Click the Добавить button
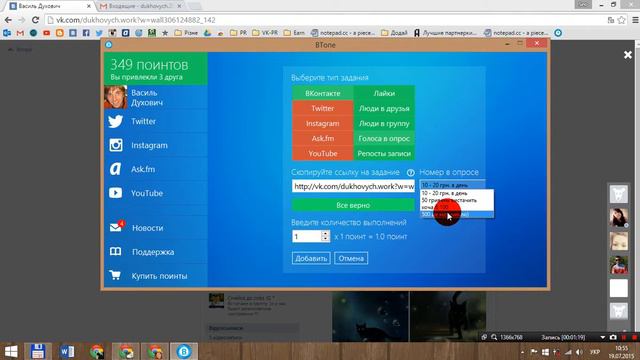The image size is (640, 360). (311, 258)
